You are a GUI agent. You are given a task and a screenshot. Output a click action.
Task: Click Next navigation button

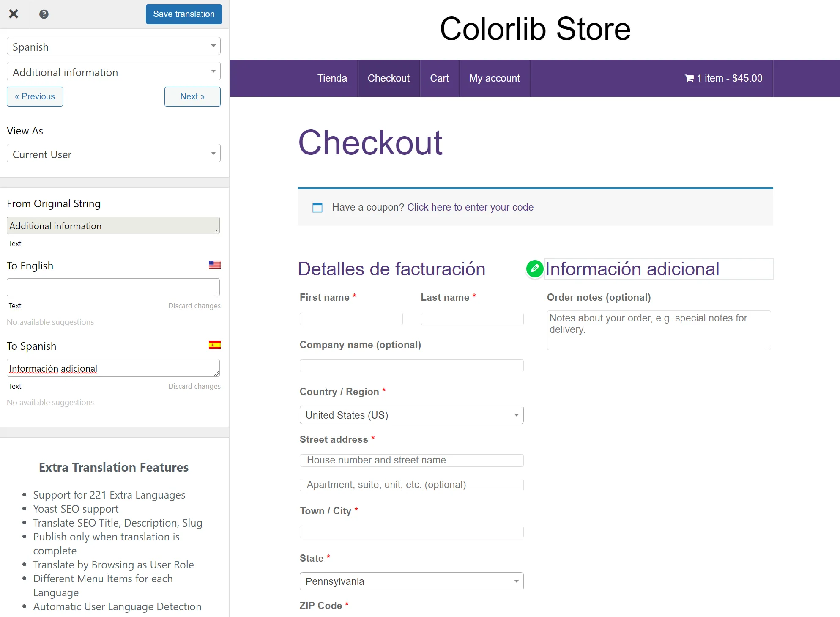193,96
